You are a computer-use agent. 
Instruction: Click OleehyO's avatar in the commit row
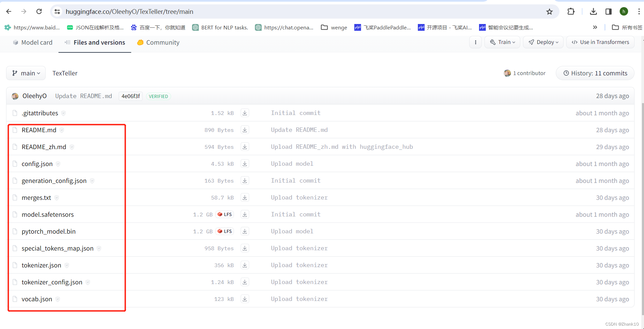pyautogui.click(x=15, y=96)
